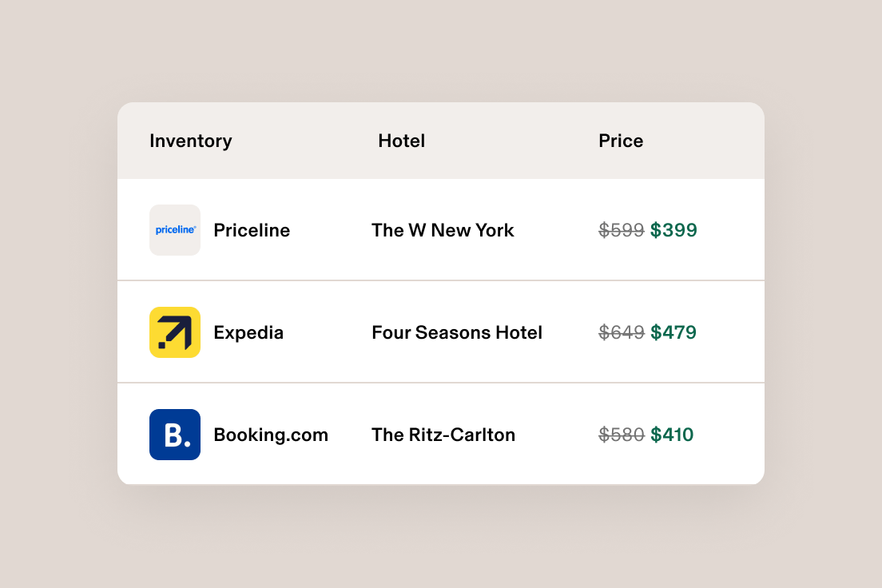This screenshot has width=882, height=588.
Task: Select the Priceline text label
Action: pos(251,230)
